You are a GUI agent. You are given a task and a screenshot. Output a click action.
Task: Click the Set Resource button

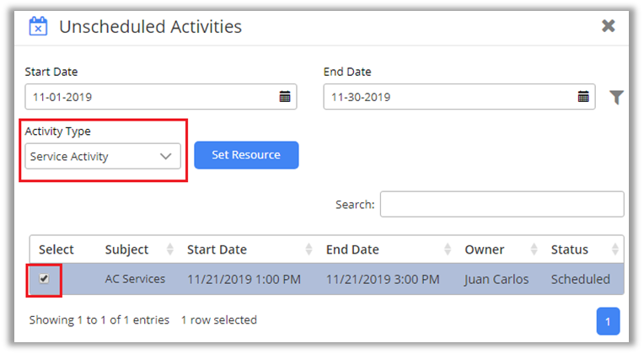(x=246, y=155)
